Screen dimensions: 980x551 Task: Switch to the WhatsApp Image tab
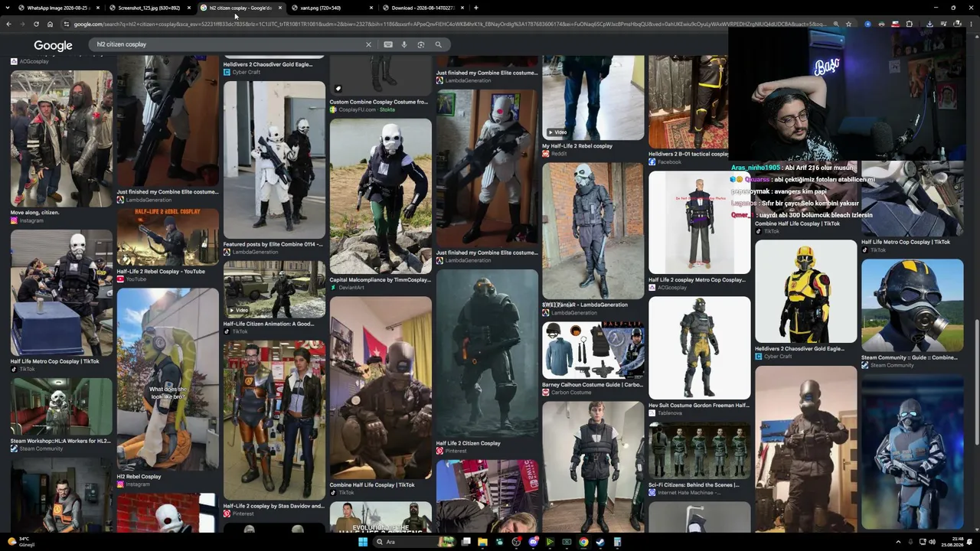57,8
